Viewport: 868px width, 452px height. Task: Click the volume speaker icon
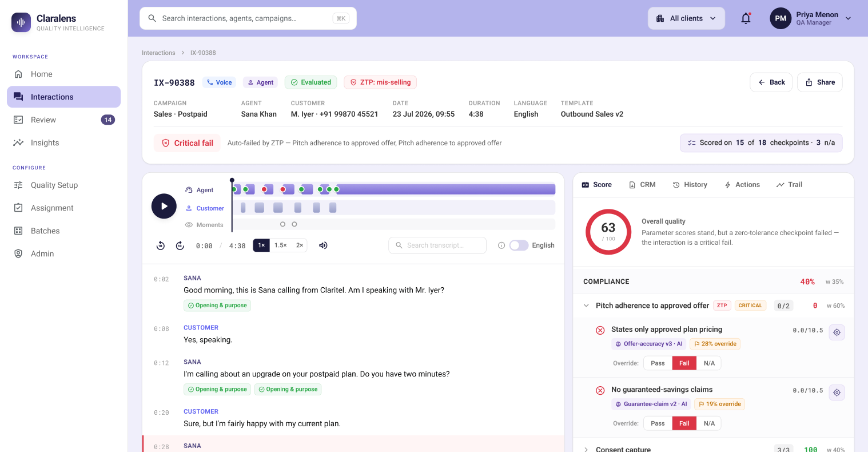click(323, 245)
